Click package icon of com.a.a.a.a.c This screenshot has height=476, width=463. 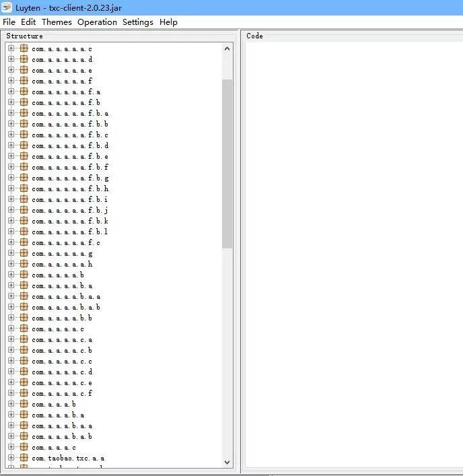[24, 329]
